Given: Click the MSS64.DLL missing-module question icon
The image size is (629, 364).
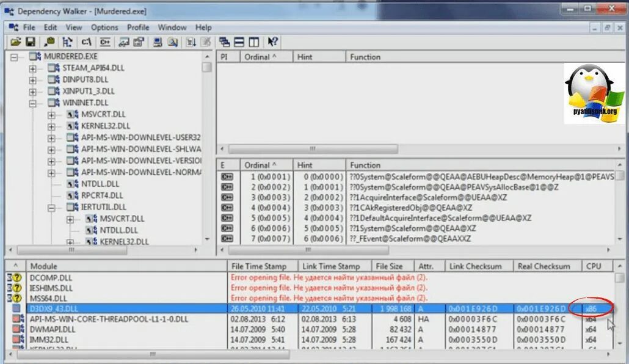Looking at the screenshot, I should 15,298.
